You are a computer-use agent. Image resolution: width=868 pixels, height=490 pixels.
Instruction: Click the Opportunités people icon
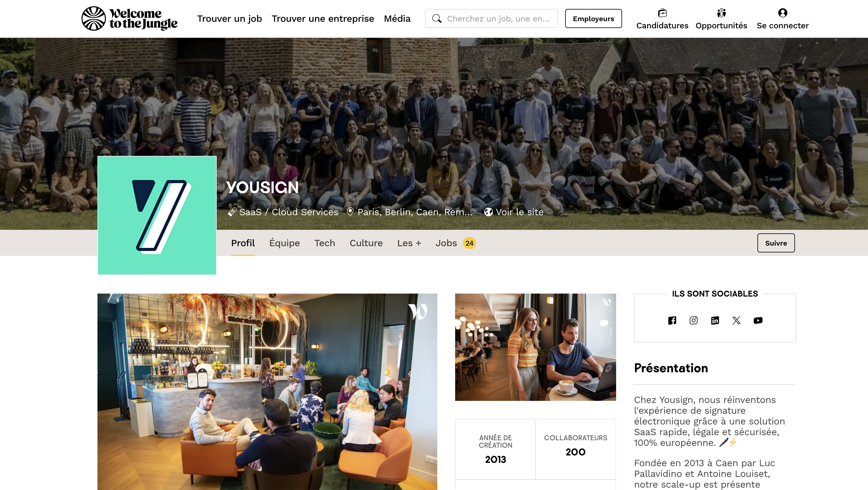pos(721,13)
